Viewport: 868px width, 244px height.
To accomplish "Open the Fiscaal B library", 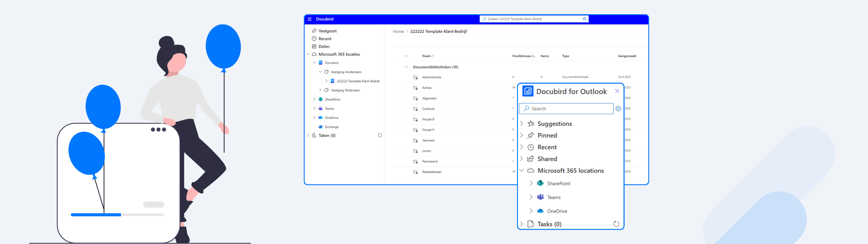I will 428,119.
